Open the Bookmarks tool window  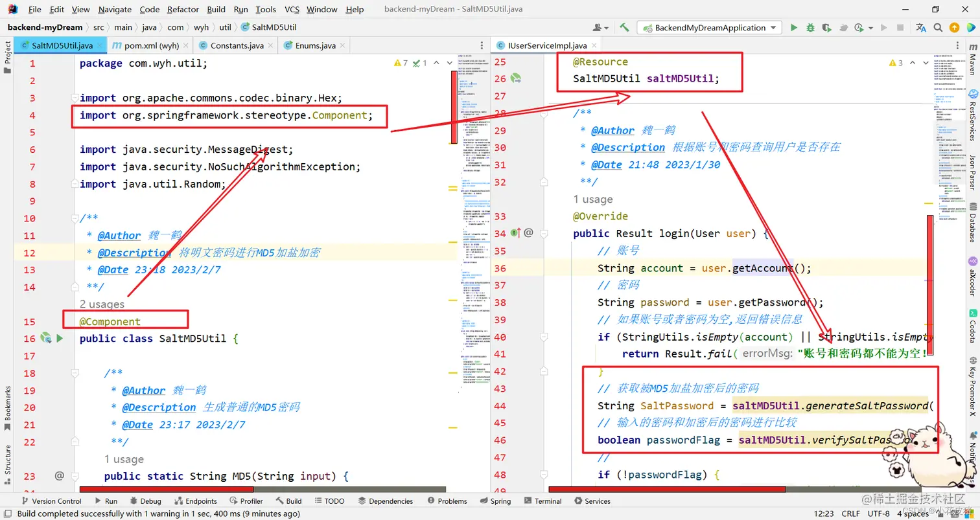pyautogui.click(x=7, y=407)
